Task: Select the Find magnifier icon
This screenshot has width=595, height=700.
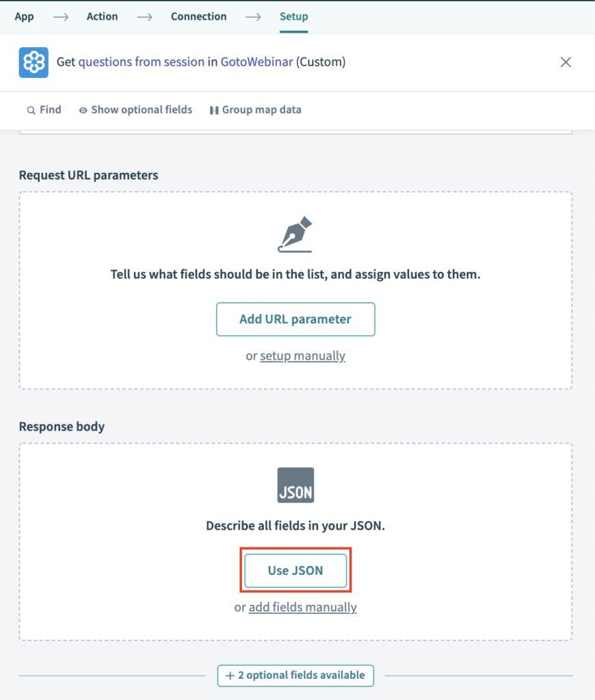Action: pyautogui.click(x=31, y=109)
